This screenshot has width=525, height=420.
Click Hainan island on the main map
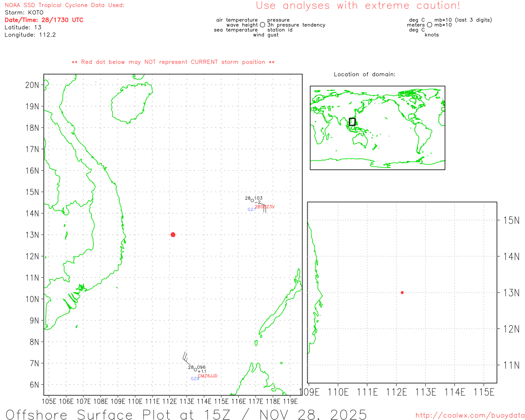(130, 103)
